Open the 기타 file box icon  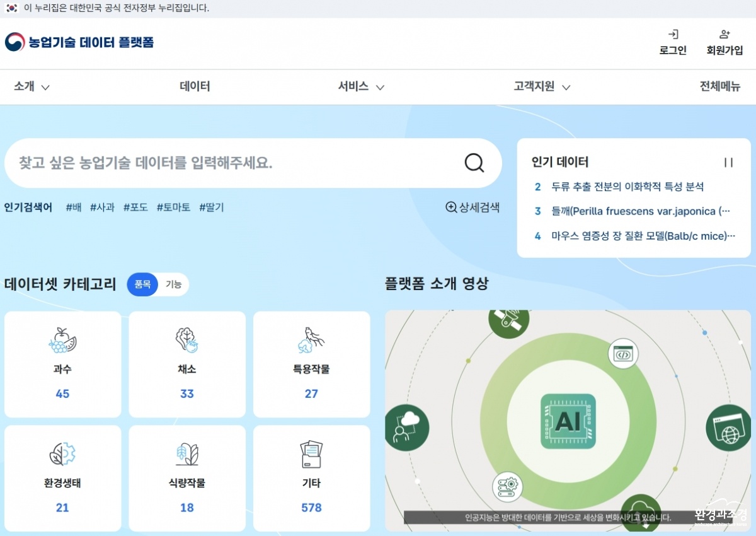click(311, 454)
